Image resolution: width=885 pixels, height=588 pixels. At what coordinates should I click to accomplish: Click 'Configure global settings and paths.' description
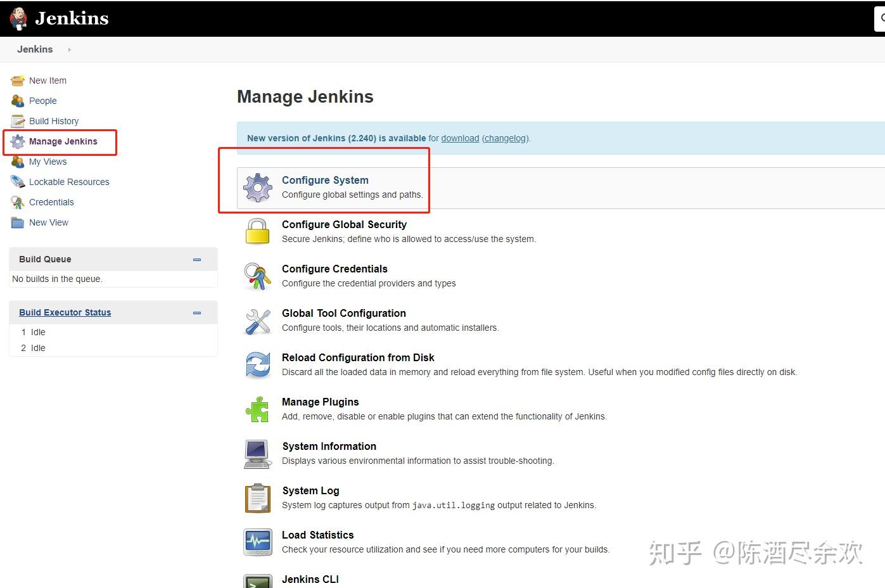pyautogui.click(x=352, y=195)
